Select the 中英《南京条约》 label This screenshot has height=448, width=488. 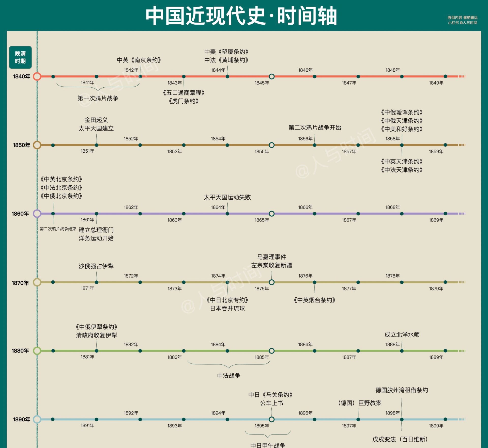(x=139, y=60)
